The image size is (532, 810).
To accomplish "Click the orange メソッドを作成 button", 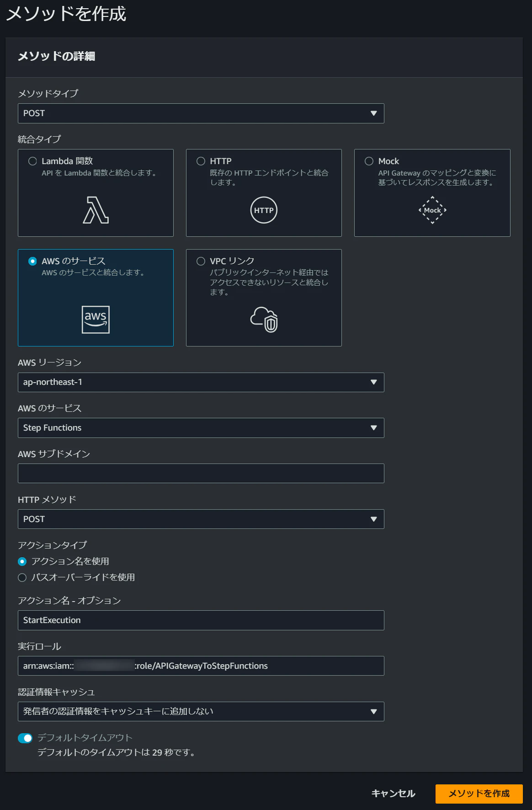I will click(x=479, y=794).
